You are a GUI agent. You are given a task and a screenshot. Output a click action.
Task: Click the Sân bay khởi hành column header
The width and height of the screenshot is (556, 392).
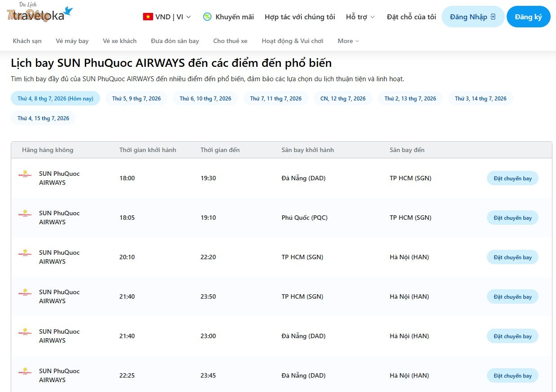click(308, 150)
